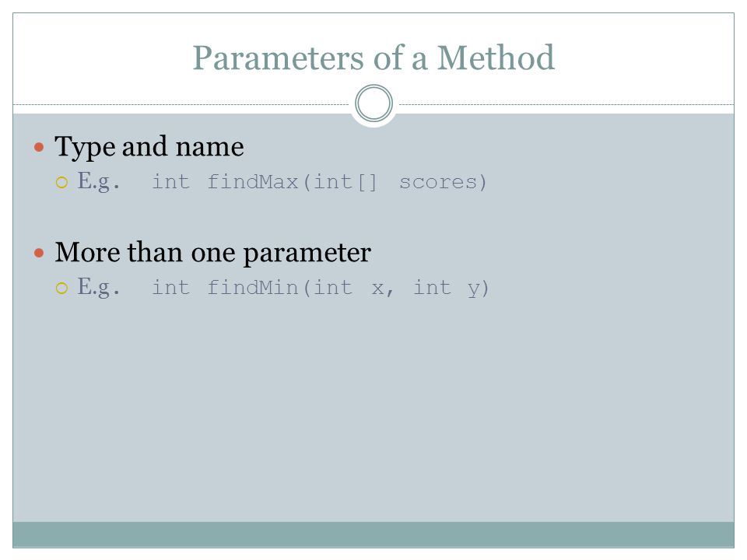Image resolution: width=747 pixels, height=560 pixels.
Task: Click the slide title Parameters of a Method
Action: coord(373,58)
